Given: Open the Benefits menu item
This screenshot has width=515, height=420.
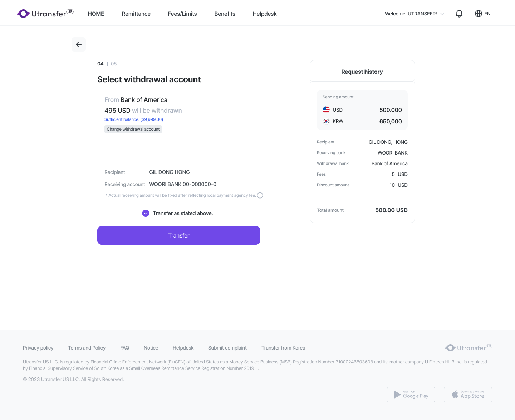Looking at the screenshot, I should coord(225,14).
